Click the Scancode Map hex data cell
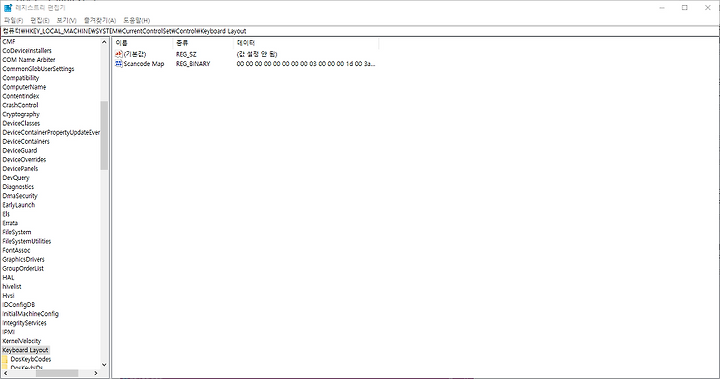The image size is (720, 379). (x=306, y=64)
